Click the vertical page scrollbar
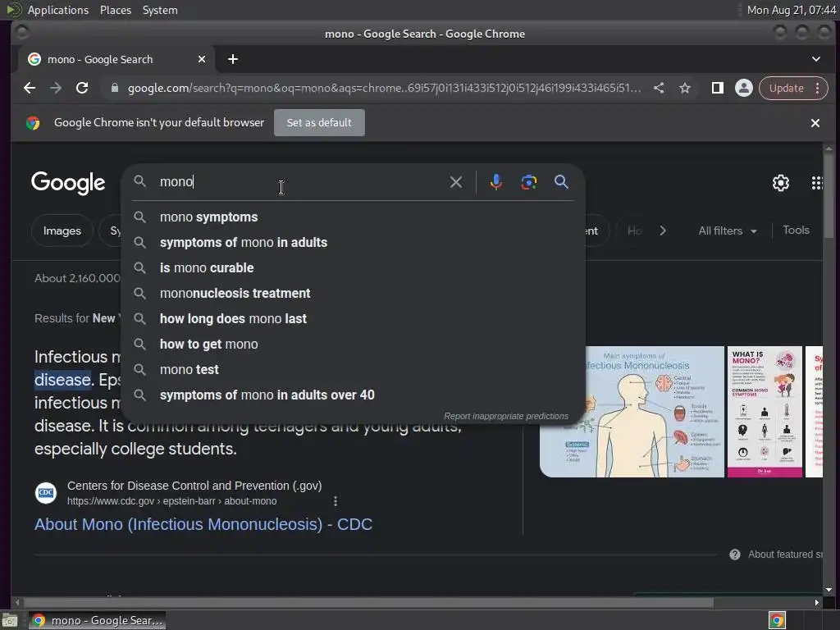The image size is (840, 630). 829,197
